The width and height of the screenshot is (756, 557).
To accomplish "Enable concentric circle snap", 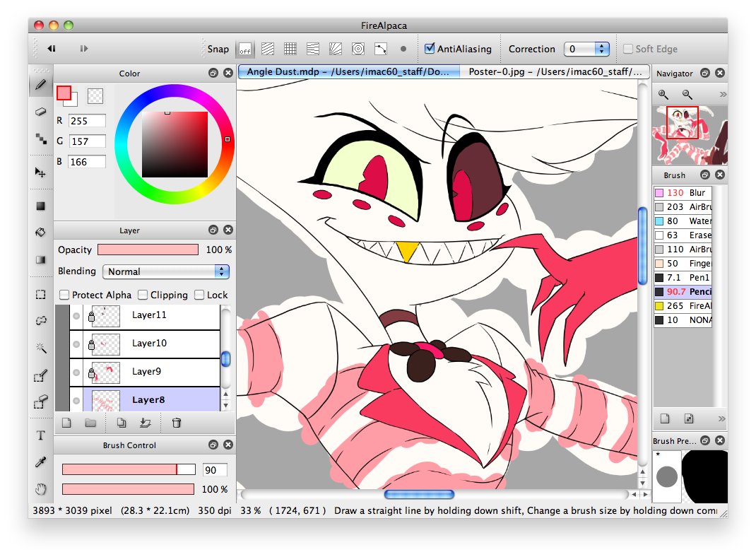I will (x=358, y=49).
